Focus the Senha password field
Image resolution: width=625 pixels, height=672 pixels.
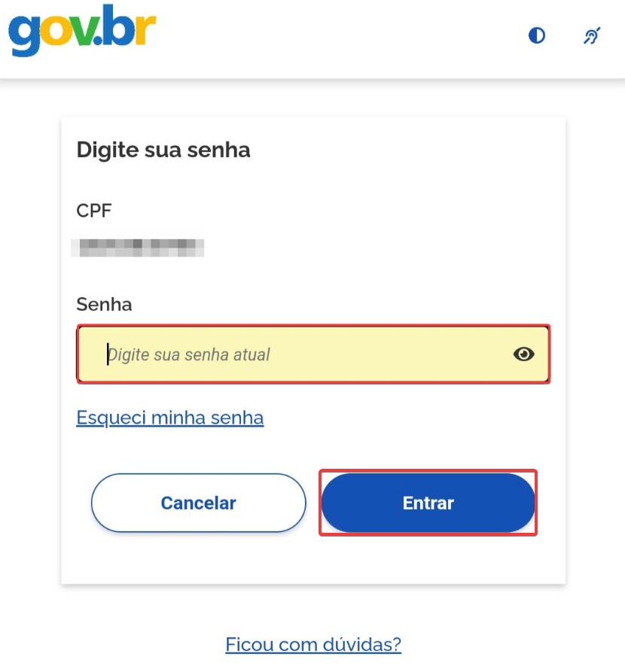(313, 354)
